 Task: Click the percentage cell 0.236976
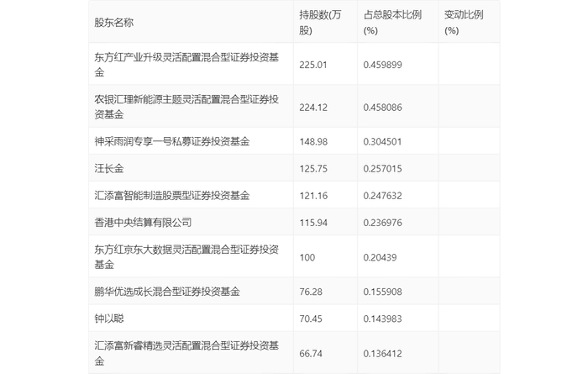pos(382,223)
